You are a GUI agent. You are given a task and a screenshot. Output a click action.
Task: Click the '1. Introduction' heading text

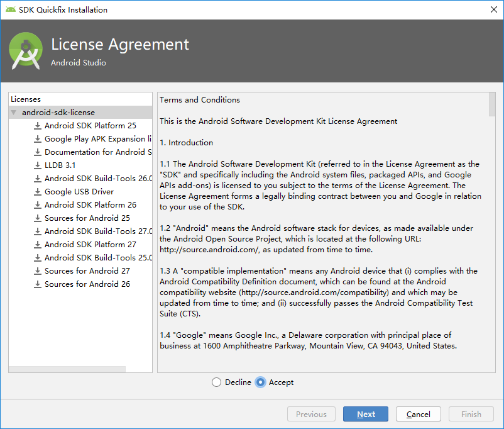pyautogui.click(x=186, y=143)
